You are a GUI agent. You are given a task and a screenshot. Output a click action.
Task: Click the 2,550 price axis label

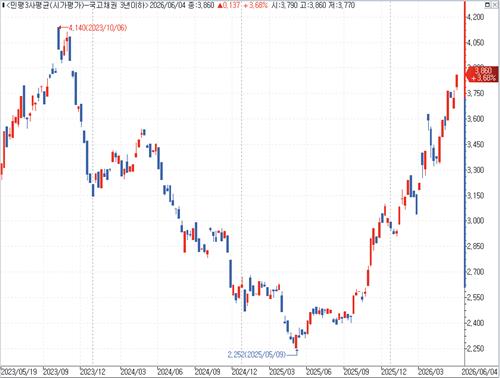tap(475, 297)
